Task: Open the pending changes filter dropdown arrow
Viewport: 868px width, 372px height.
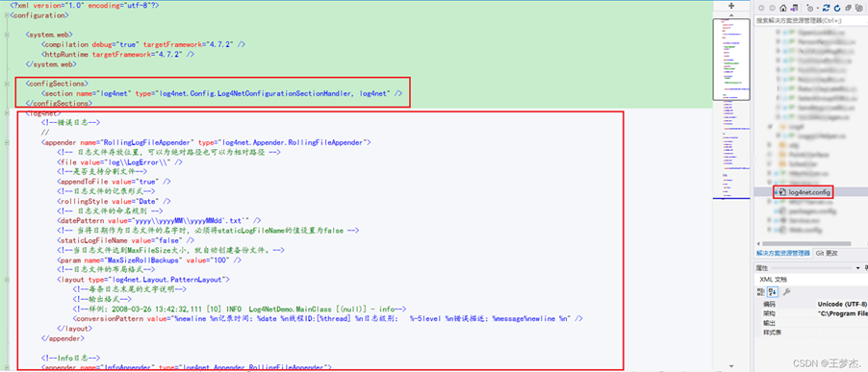Action: pyautogui.click(x=818, y=8)
